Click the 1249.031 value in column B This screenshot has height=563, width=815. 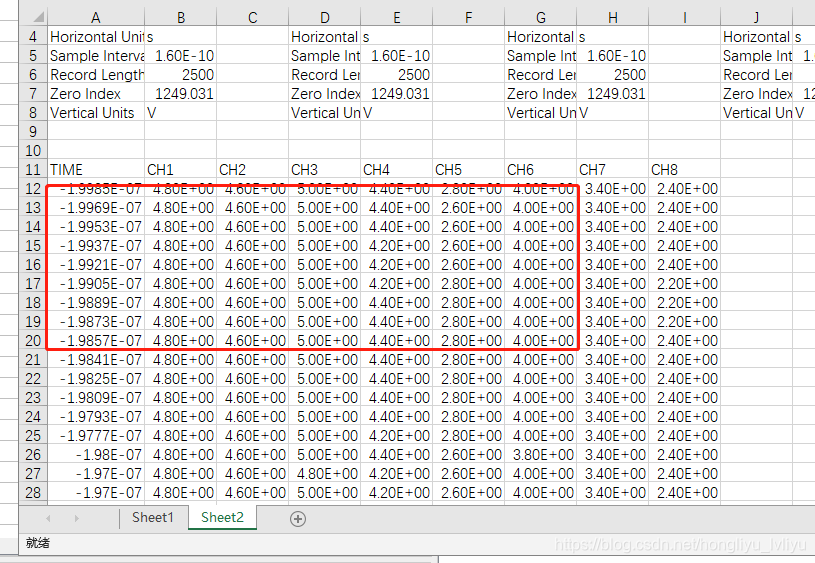coord(180,94)
